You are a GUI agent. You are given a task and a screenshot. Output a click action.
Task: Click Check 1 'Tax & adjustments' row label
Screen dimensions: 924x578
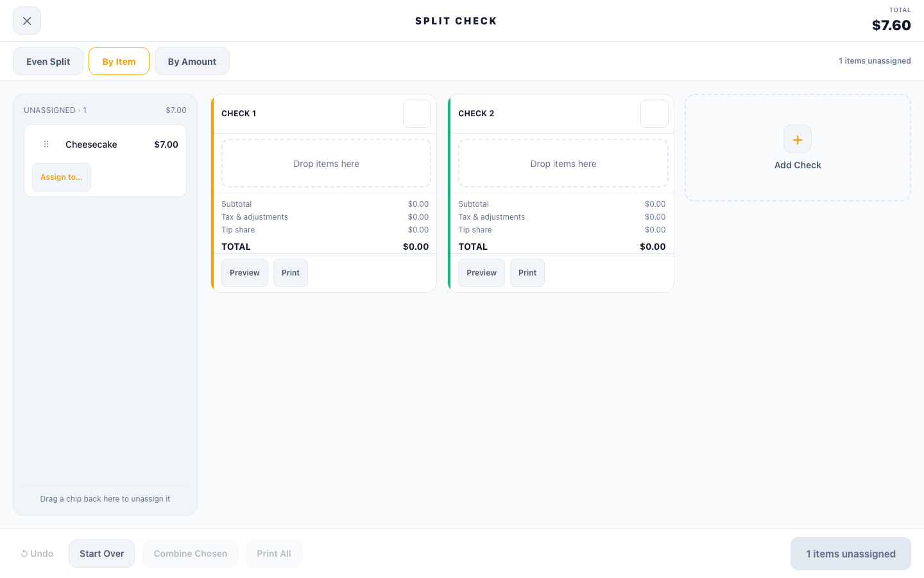point(255,217)
